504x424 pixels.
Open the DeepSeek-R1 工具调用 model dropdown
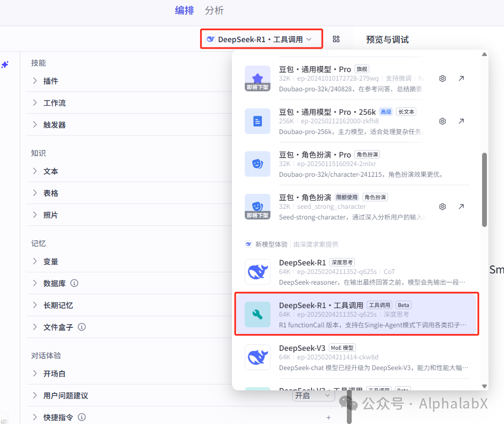pyautogui.click(x=261, y=39)
